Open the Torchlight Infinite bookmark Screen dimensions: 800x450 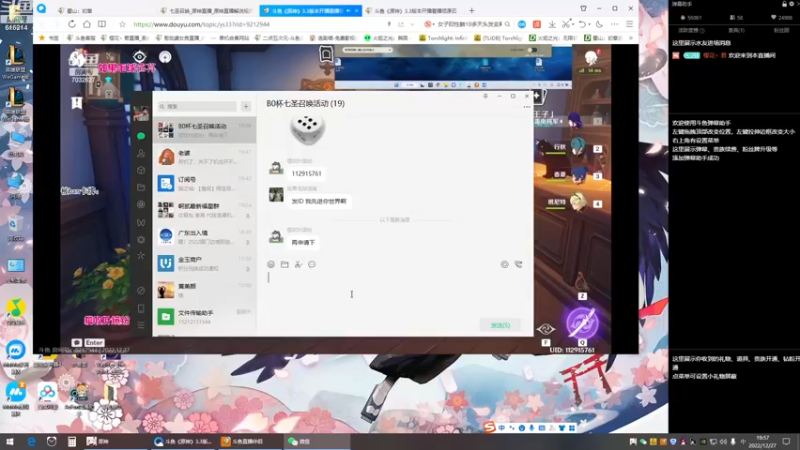coord(443,38)
